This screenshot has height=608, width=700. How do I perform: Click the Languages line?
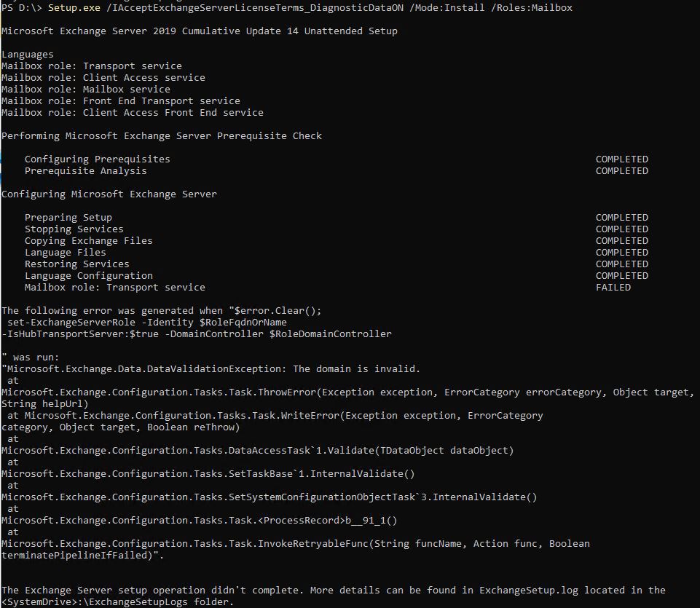click(27, 55)
